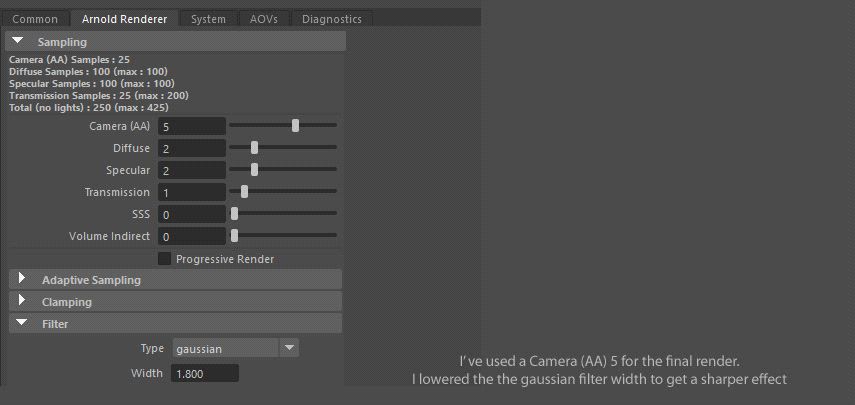Select the AOVs tab
The image size is (855, 405).
point(264,19)
